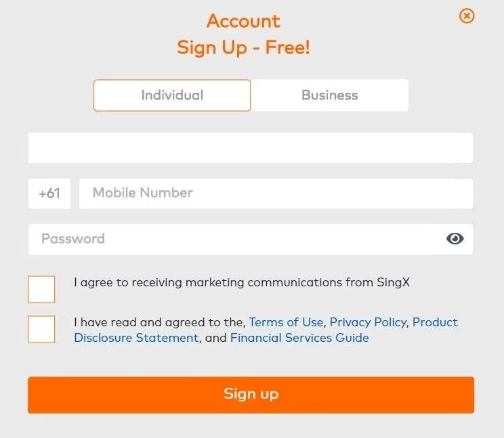Tick the marketing communications checkbox
Viewport: 504px width, 438px height.
pyautogui.click(x=41, y=289)
